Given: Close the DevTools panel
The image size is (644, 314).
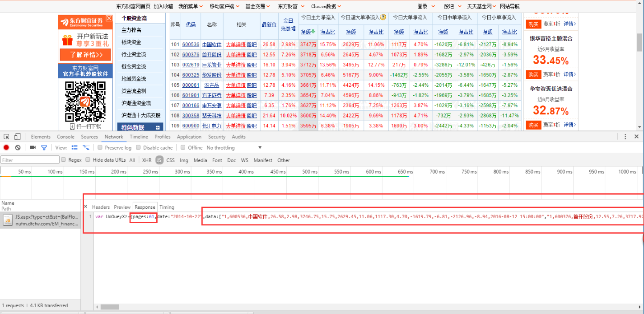Looking at the screenshot, I should pos(636,136).
